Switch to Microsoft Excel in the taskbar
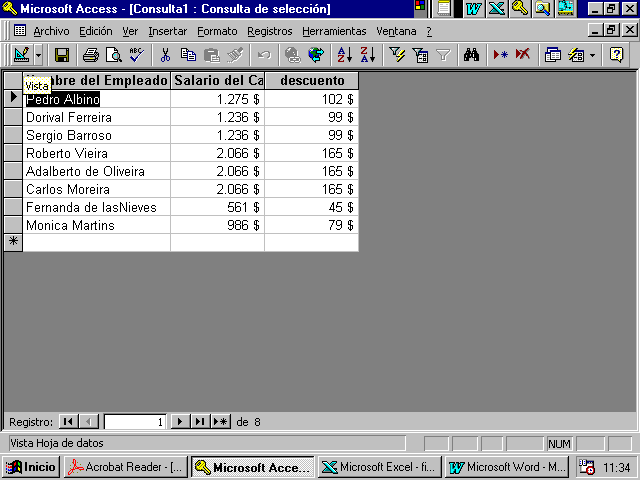The height and width of the screenshot is (480, 640). pyautogui.click(x=380, y=467)
